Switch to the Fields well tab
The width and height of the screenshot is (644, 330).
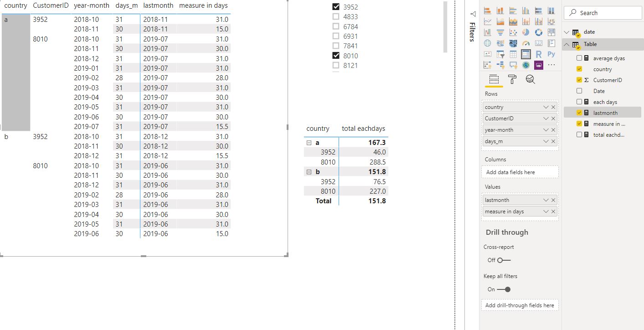(x=494, y=79)
